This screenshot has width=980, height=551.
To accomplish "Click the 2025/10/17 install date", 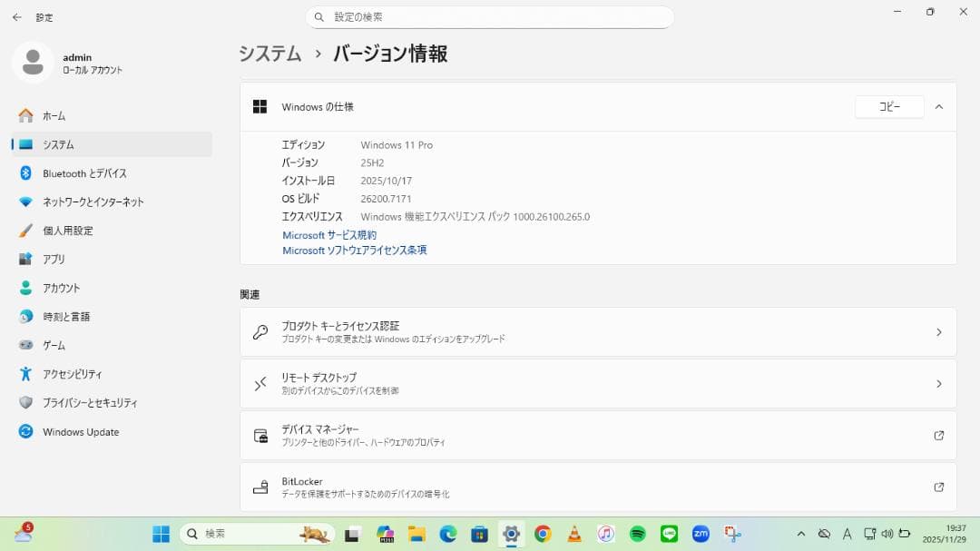I will 387,181.
